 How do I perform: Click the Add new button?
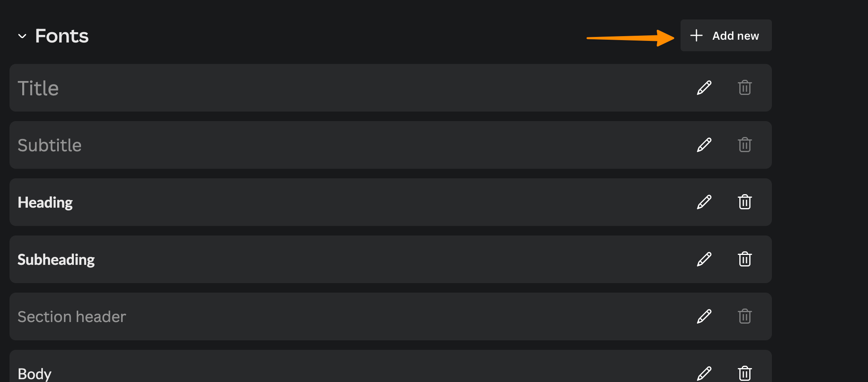pos(726,35)
